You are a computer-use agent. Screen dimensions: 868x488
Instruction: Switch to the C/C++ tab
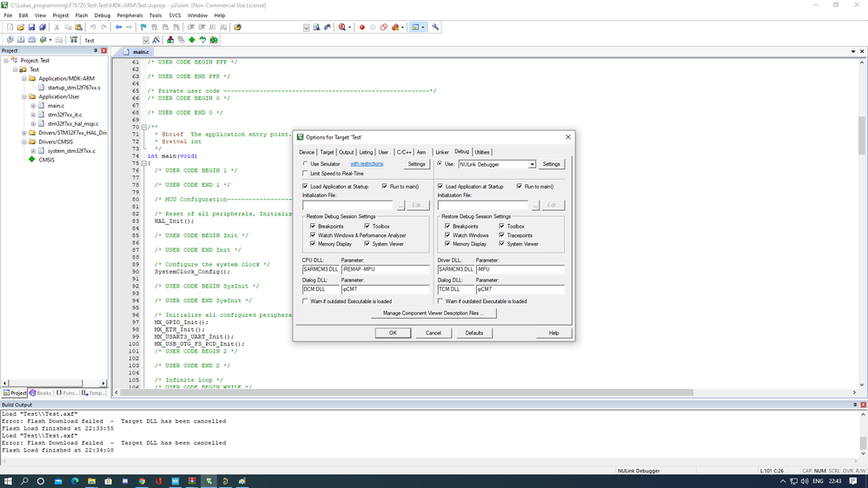(403, 152)
